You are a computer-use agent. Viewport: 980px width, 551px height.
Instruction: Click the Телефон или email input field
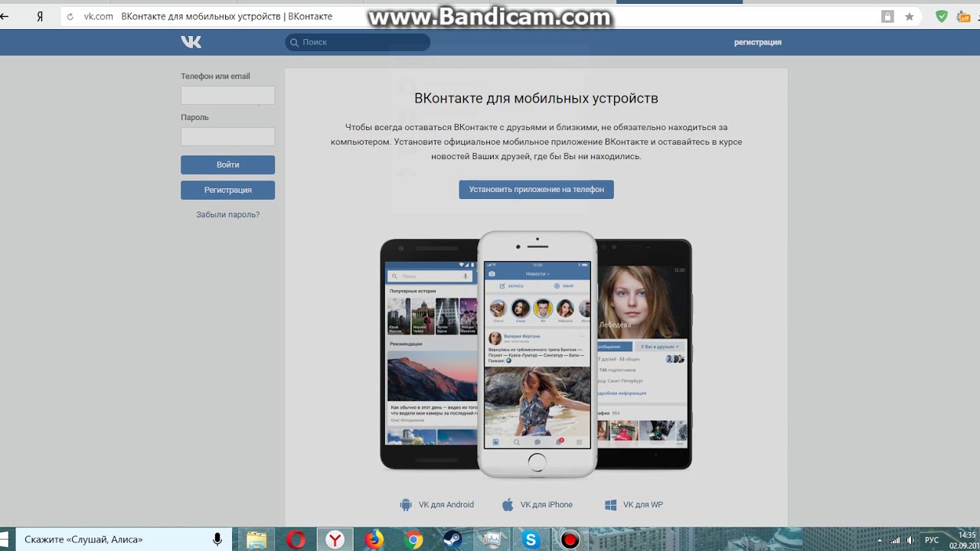pyautogui.click(x=227, y=96)
